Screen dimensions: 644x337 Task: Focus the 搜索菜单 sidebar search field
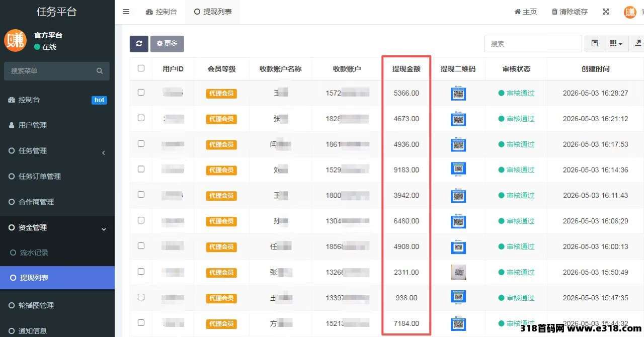coord(57,71)
